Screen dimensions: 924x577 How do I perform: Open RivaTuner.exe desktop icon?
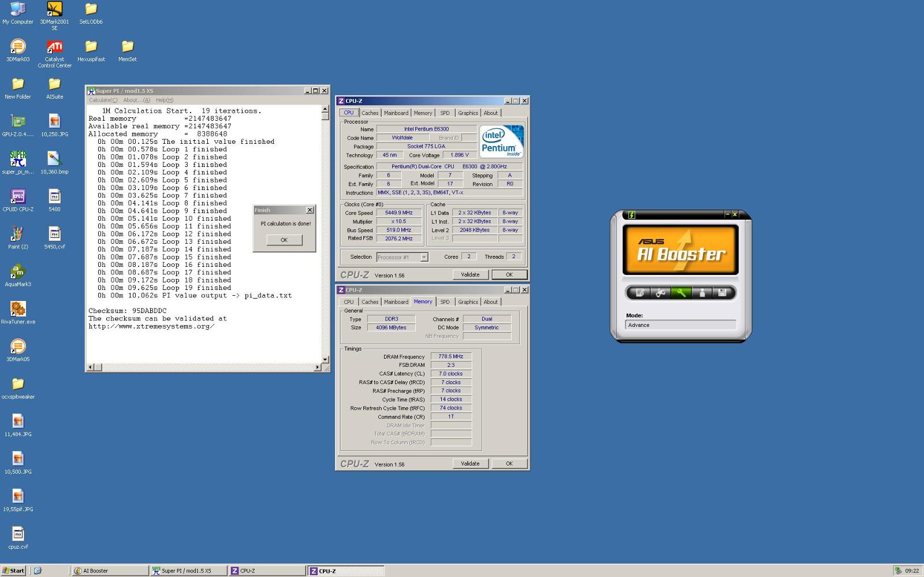pyautogui.click(x=18, y=313)
